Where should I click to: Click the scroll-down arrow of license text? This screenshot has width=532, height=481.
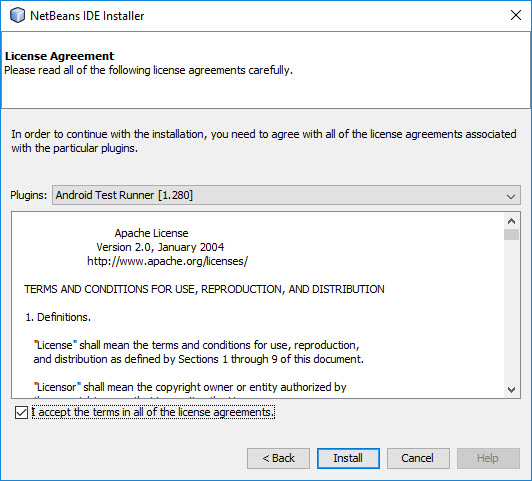click(511, 390)
